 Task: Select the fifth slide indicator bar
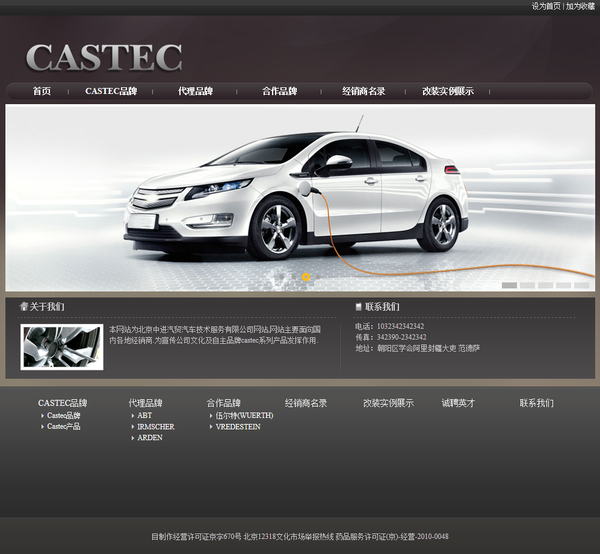[581, 285]
